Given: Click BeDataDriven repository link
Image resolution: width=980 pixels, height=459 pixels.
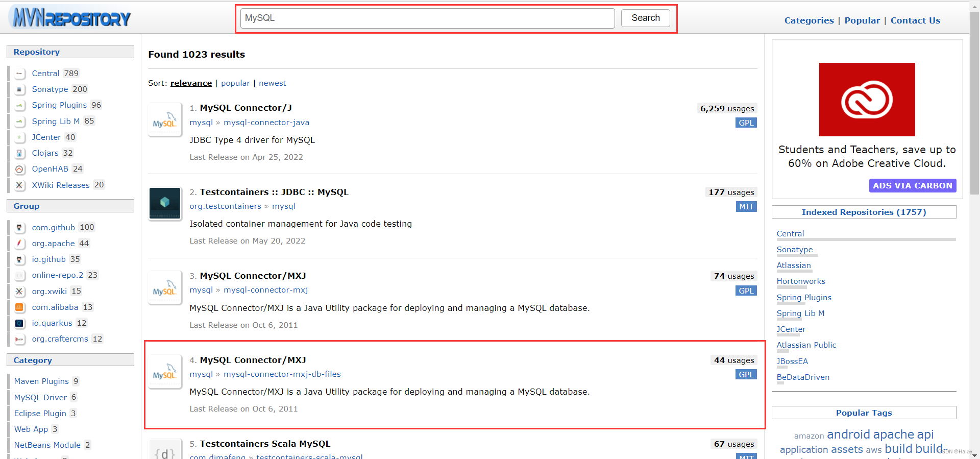Looking at the screenshot, I should pos(803,377).
